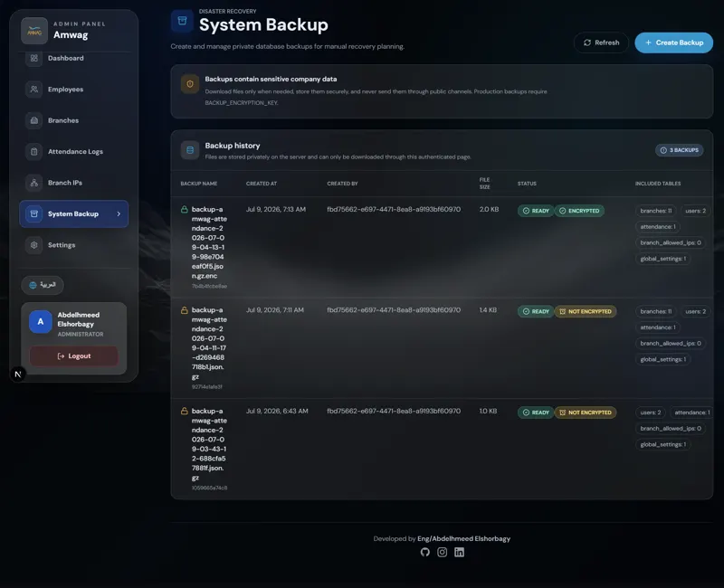Open the GitHub footer icon
This screenshot has width=724, height=588.
tap(424, 552)
